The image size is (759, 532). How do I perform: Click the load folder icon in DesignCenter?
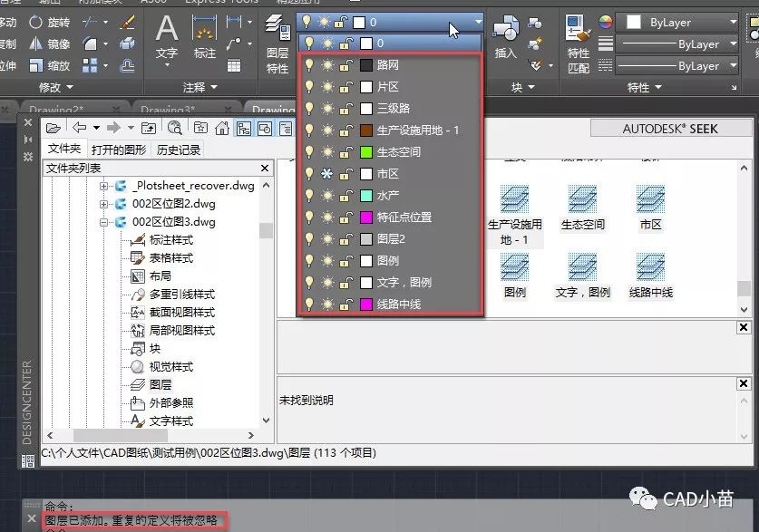(x=54, y=128)
